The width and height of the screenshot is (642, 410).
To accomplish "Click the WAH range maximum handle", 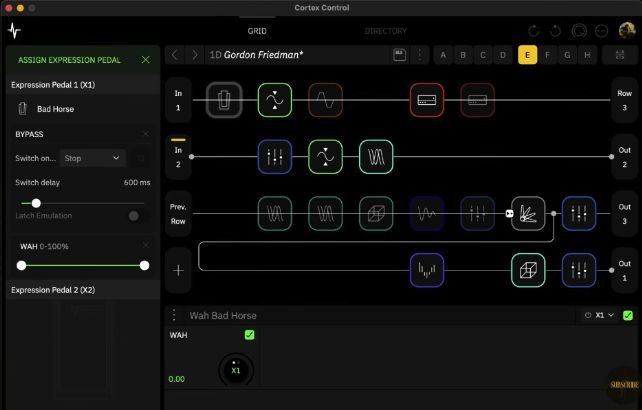I will tap(144, 265).
